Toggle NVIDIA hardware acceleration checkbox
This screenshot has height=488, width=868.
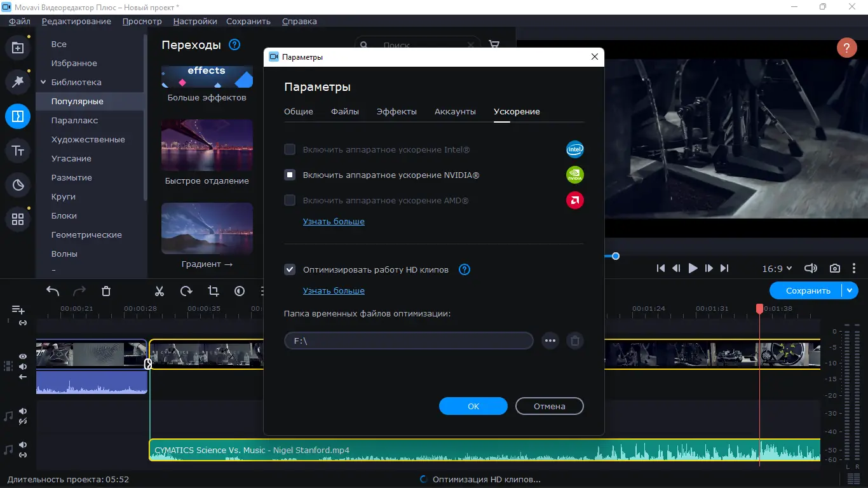(290, 175)
